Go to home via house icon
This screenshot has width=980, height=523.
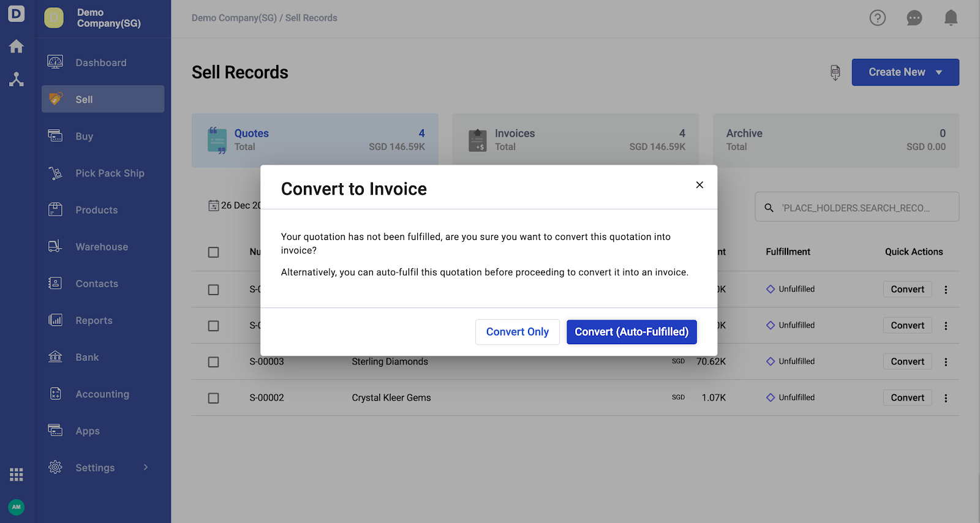(17, 46)
